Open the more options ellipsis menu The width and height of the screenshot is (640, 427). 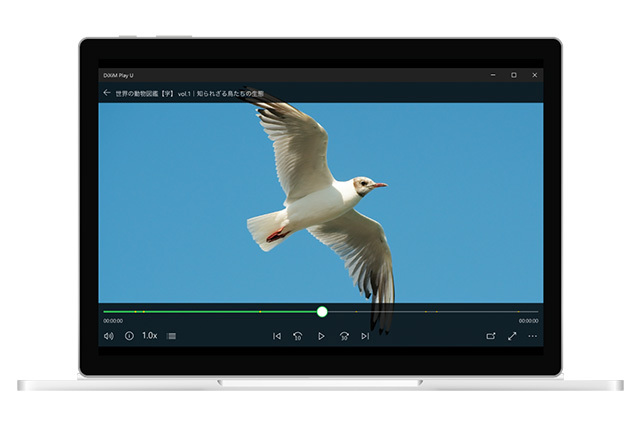tap(533, 336)
